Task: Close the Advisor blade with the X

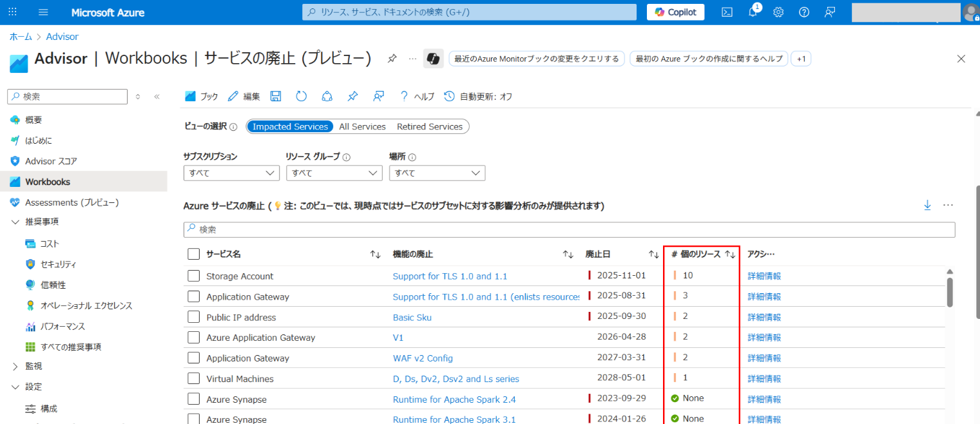Action: click(961, 59)
